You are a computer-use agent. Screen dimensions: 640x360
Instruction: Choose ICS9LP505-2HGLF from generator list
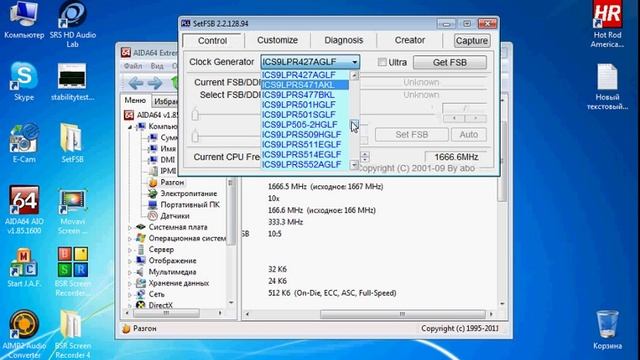click(305, 124)
